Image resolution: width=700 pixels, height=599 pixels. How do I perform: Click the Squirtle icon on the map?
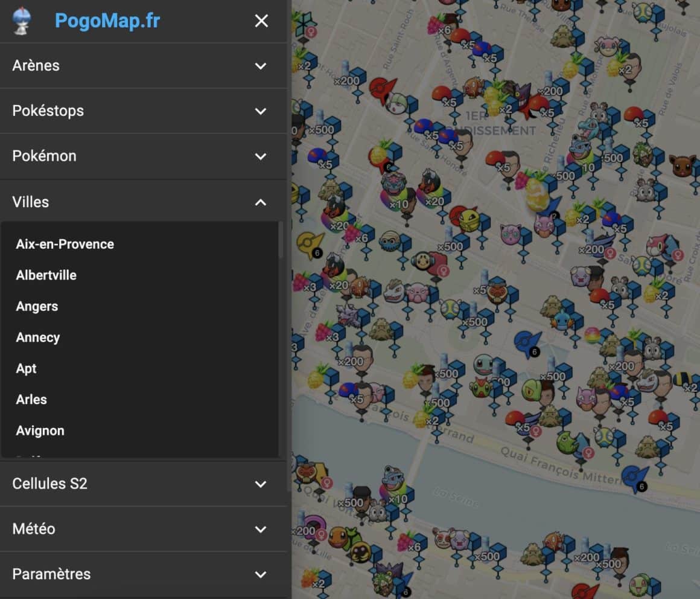483,364
